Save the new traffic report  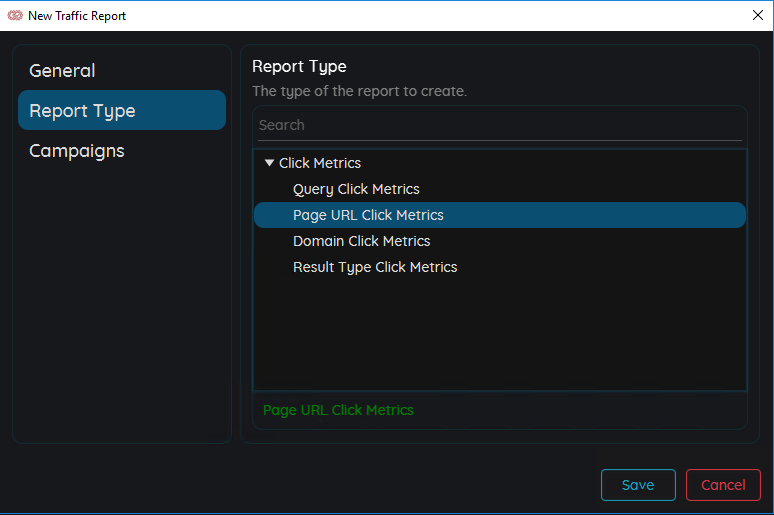point(638,485)
